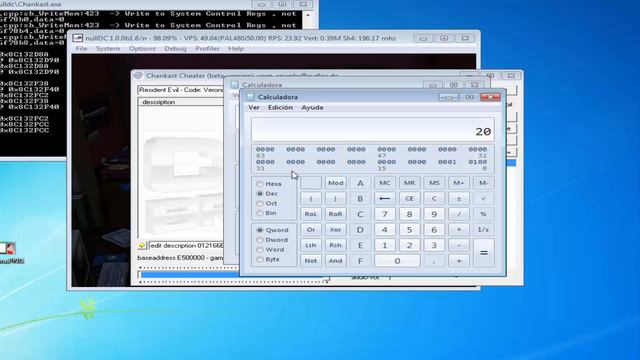Click the Or bitwise button
The width and height of the screenshot is (640, 360).
[311, 229]
